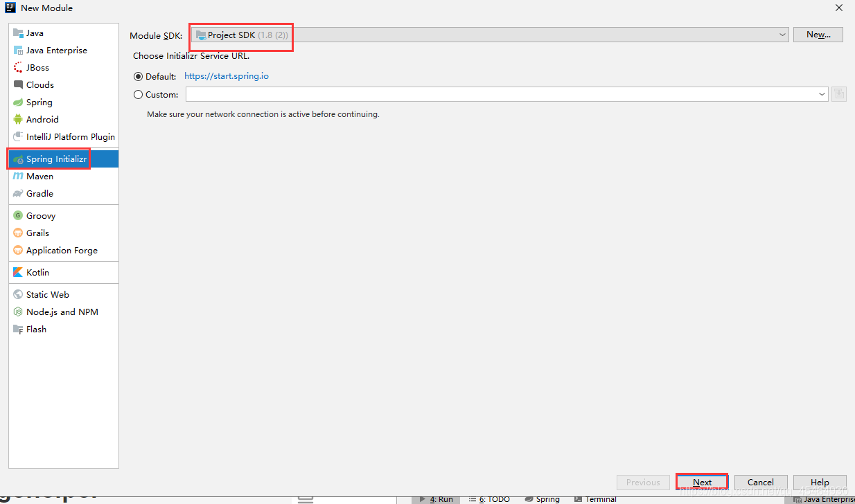Viewport: 855px width, 504px height.
Task: Select Maven module type
Action: 64,177
